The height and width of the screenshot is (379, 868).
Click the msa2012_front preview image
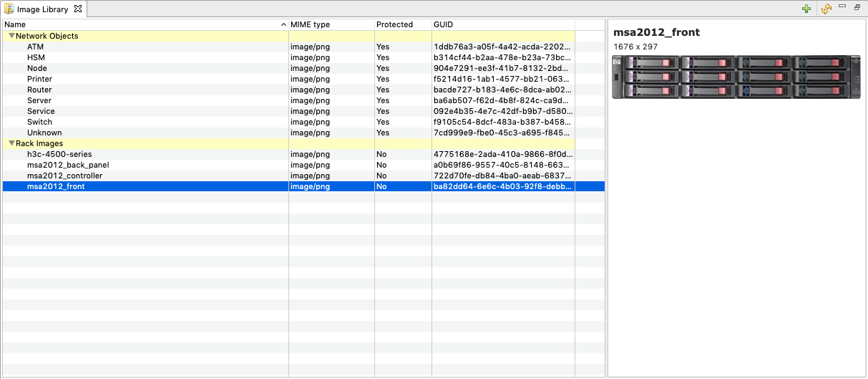pyautogui.click(x=736, y=77)
